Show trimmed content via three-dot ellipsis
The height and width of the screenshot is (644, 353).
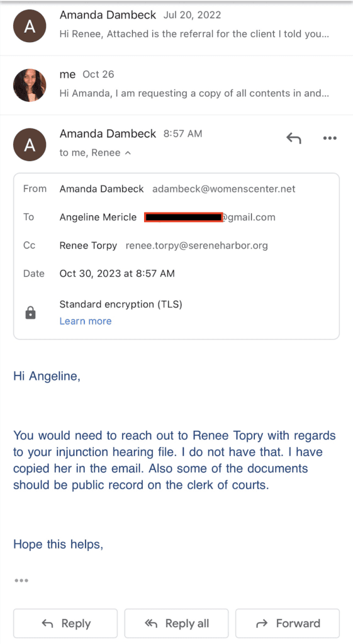pos(21,580)
